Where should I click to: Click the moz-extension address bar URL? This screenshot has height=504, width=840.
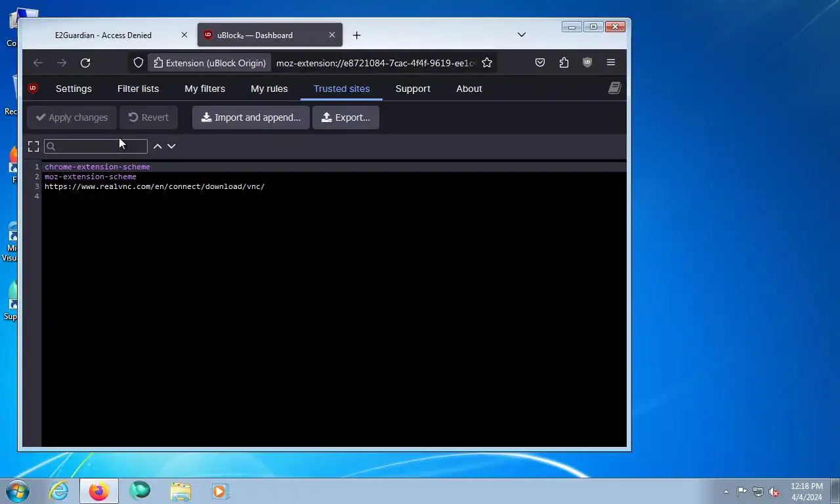[376, 63]
